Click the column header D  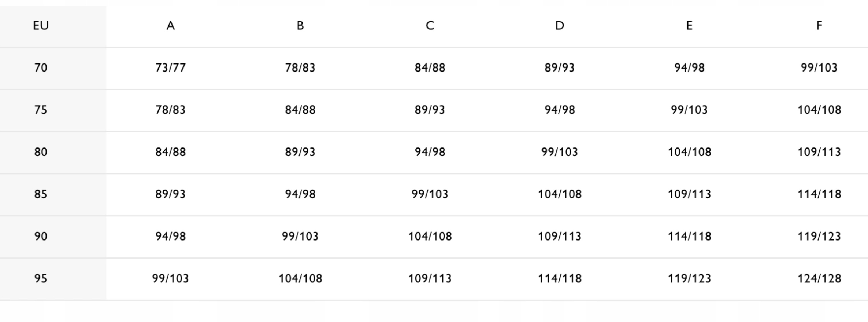(559, 26)
